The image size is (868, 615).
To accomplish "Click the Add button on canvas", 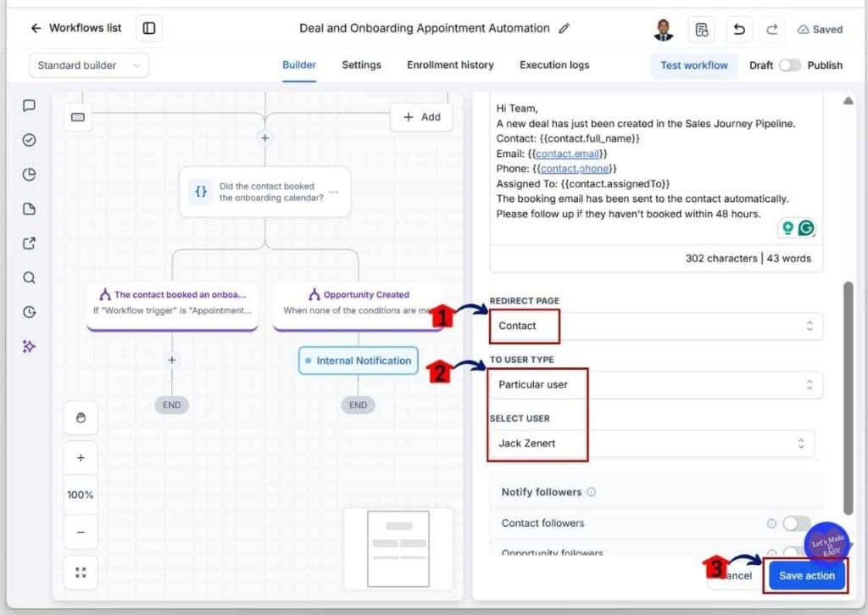I will (x=422, y=117).
